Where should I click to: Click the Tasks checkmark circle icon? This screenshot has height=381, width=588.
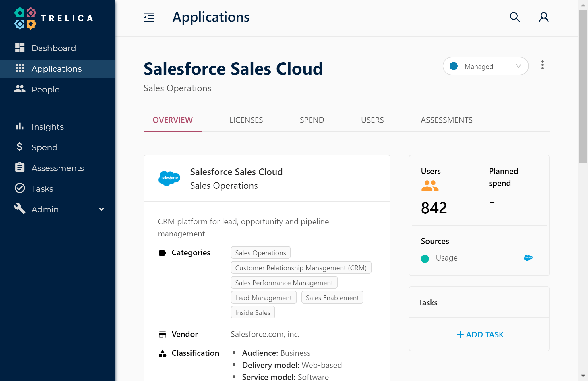(20, 188)
